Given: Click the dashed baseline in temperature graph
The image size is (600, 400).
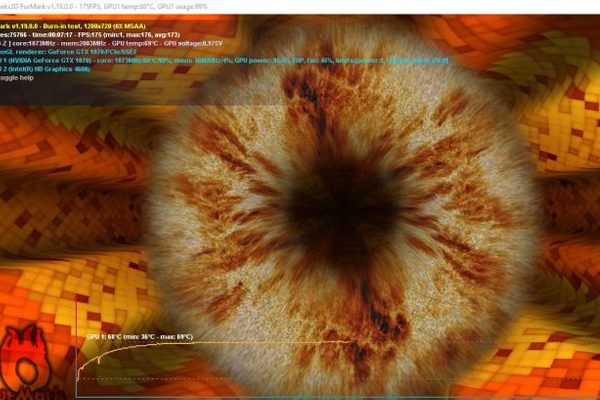Looking at the screenshot, I should pos(200,380).
